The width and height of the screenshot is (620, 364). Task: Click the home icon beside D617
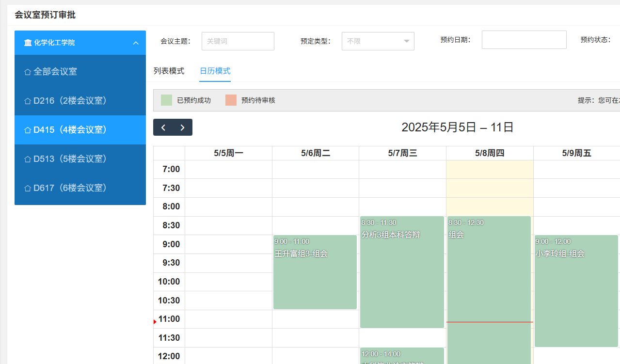coord(28,188)
